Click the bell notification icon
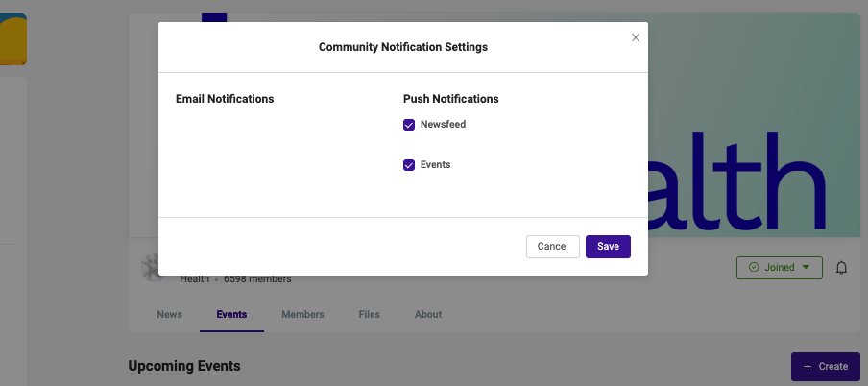Image resolution: width=868 pixels, height=386 pixels. [841, 268]
